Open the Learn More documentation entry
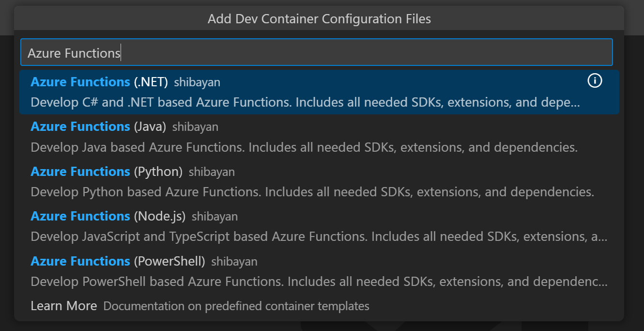The height and width of the screenshot is (331, 644). [63, 306]
